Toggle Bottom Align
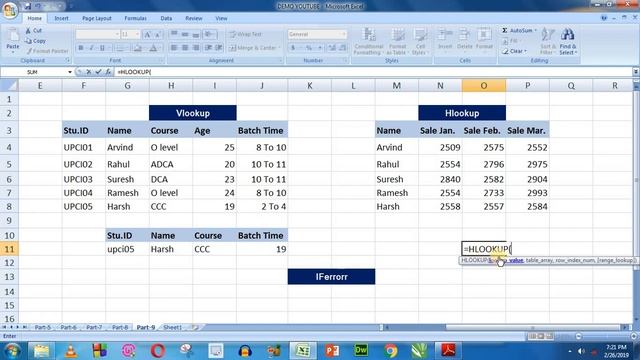Screen dimensions: 640x360 196,34
